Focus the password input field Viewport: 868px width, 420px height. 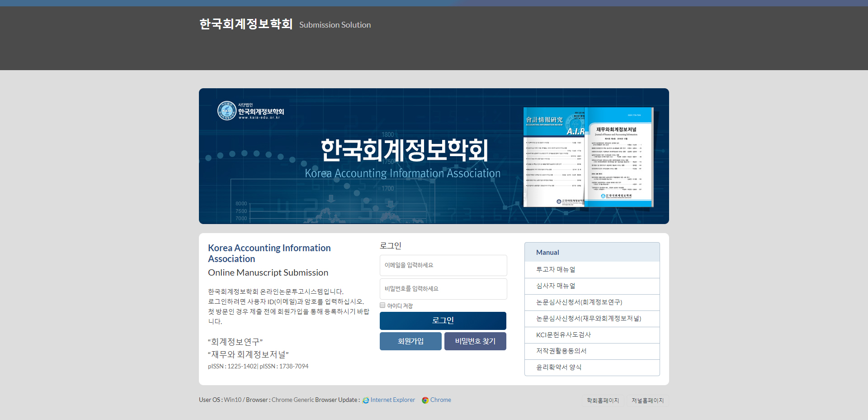443,289
